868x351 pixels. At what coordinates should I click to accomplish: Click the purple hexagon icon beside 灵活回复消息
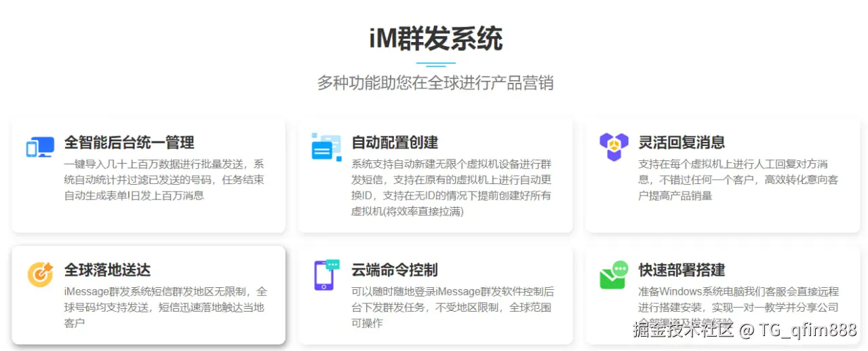(614, 147)
